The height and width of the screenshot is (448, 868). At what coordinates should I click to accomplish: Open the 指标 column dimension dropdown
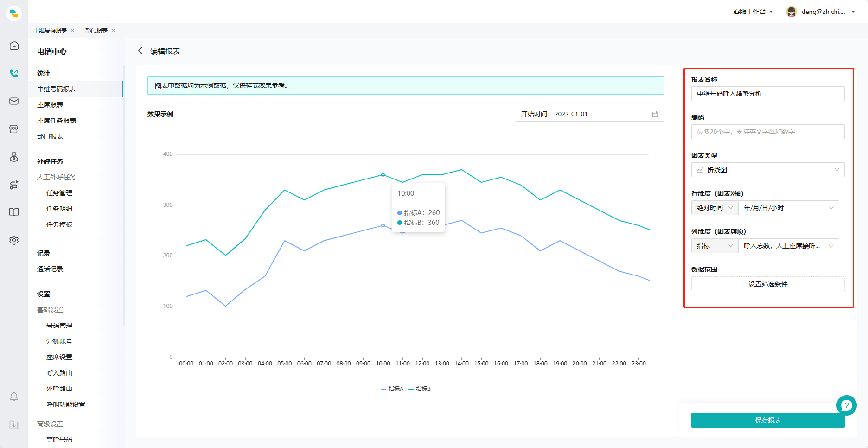[715, 246]
